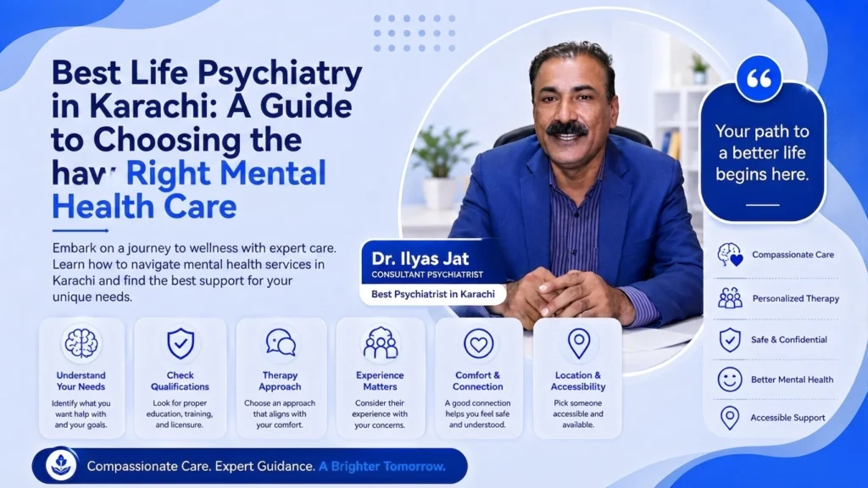This screenshot has height=488, width=868.
Task: Select the Check Qualifications card title
Action: (180, 380)
